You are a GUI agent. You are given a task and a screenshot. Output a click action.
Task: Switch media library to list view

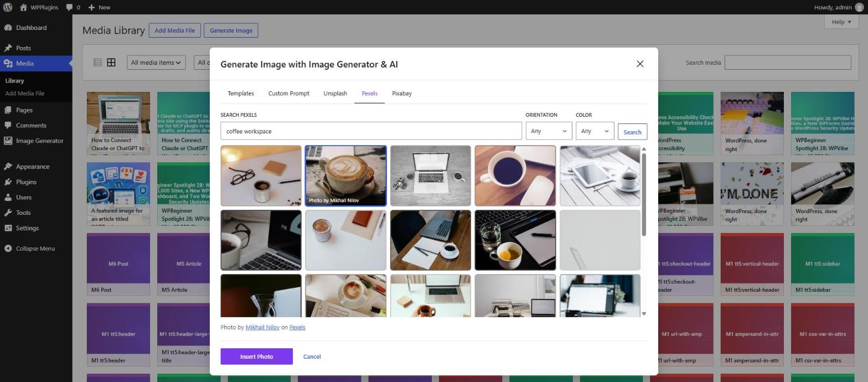tap(97, 63)
